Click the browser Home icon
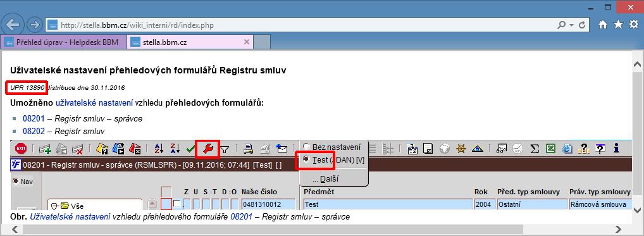Screen dimensions: 644x236 pos(602,25)
